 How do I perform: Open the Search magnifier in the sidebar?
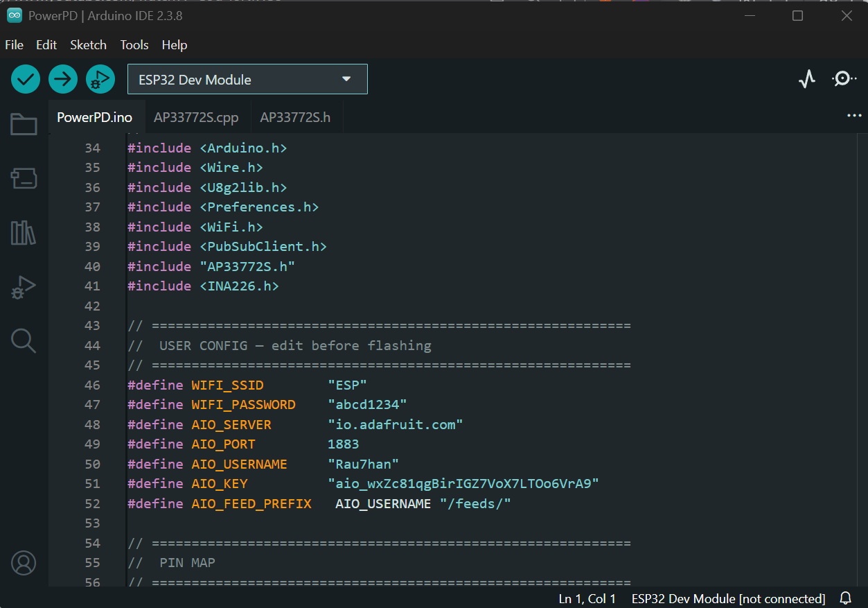(24, 340)
